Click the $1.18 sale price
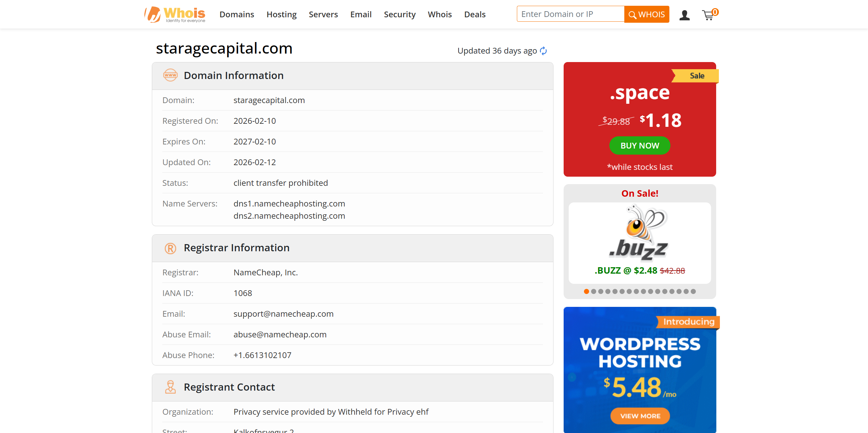Image resolution: width=868 pixels, height=433 pixels. [660, 120]
